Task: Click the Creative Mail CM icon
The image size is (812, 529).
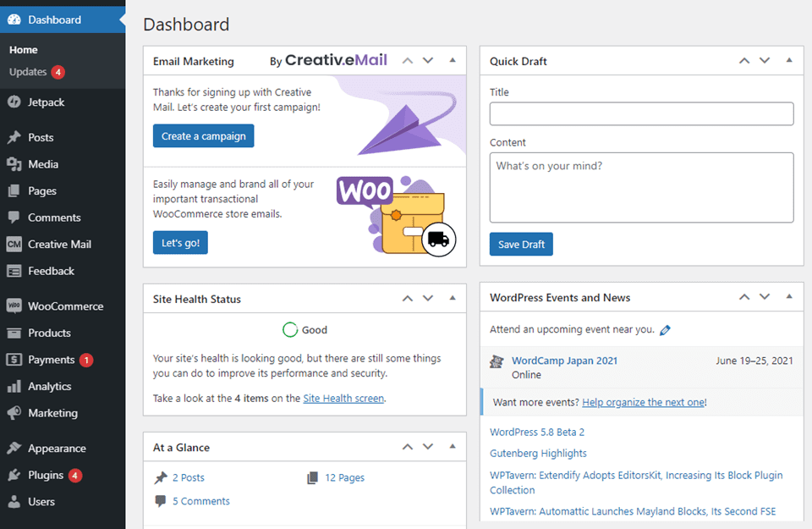Action: coord(14,244)
